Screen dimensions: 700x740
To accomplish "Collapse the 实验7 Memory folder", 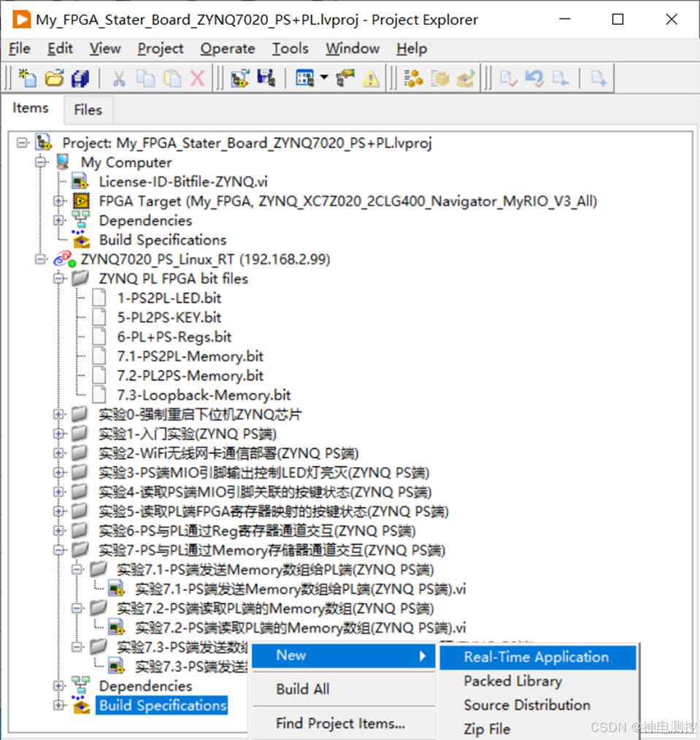I will coord(58,550).
